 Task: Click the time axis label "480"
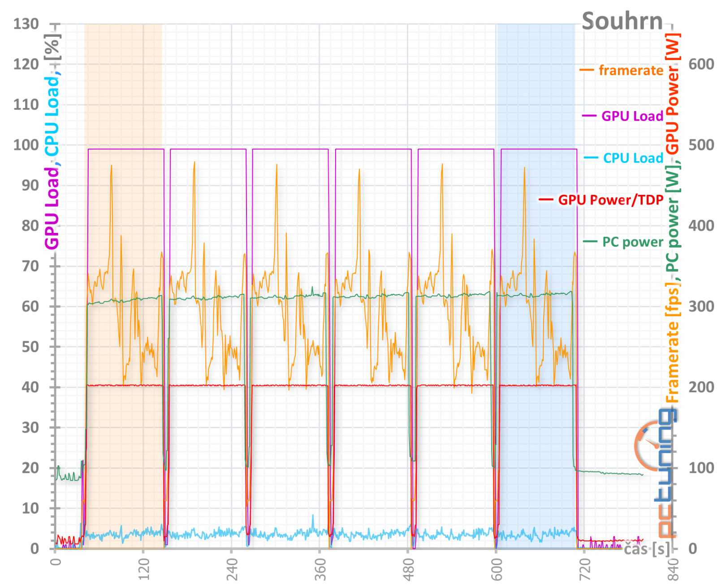click(408, 569)
